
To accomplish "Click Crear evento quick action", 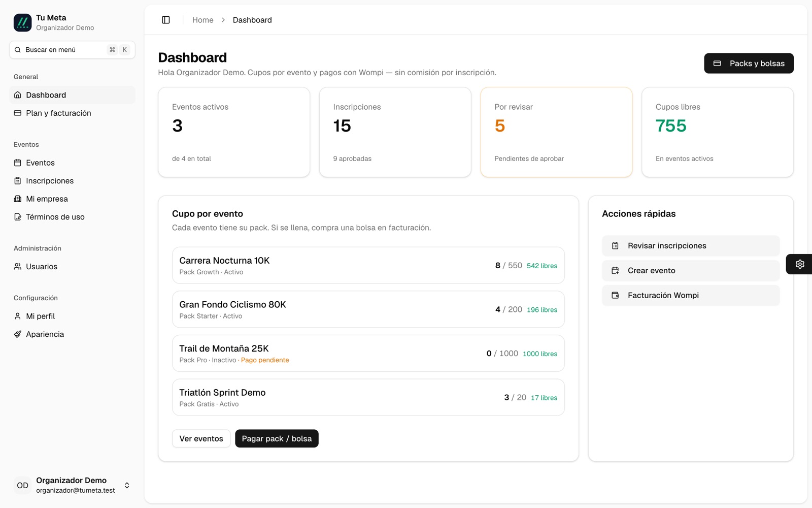I will tap(691, 271).
